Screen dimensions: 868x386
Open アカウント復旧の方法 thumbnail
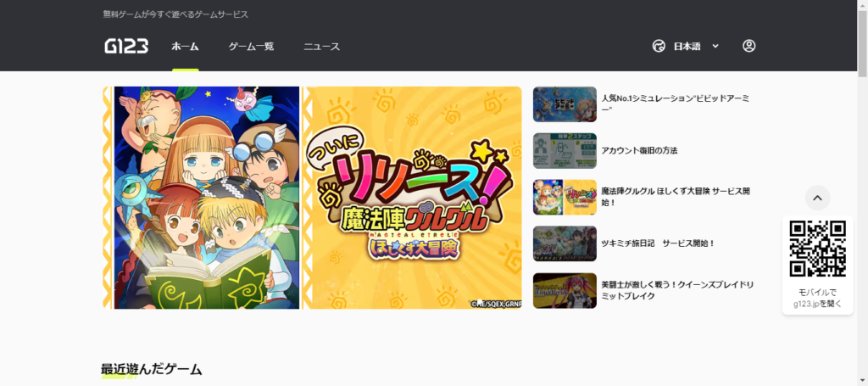(x=565, y=151)
